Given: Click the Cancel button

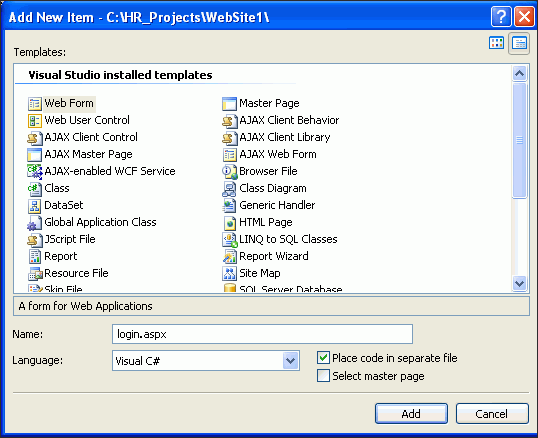Looking at the screenshot, I should (492, 414).
